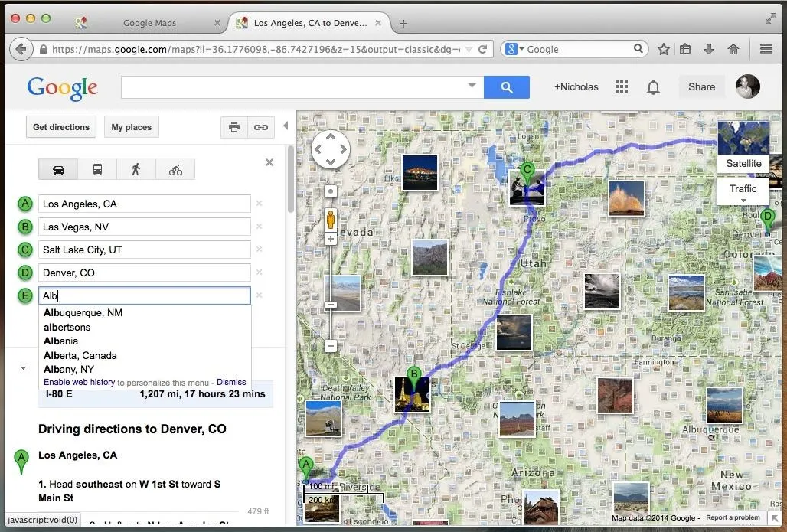Open a new browser tab
Viewport: 787px width, 532px height.
click(403, 23)
